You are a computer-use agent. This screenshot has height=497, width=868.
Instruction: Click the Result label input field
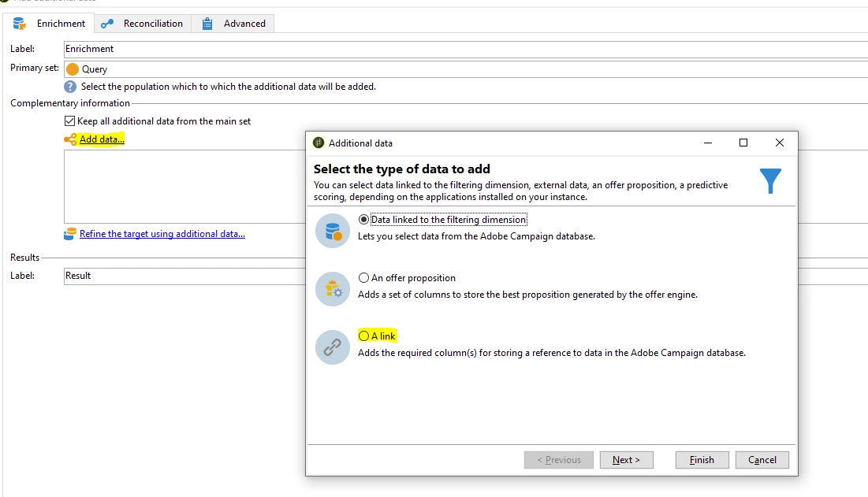[x=184, y=276]
